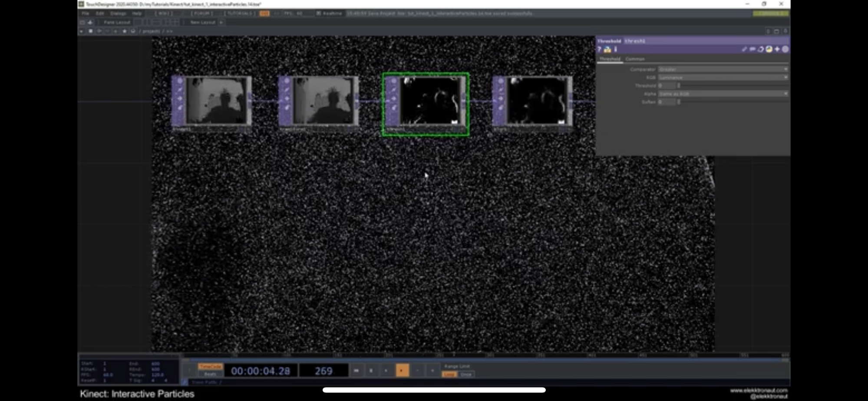The height and width of the screenshot is (401, 868).
Task: Enable Loop range limit mode
Action: pos(449,374)
